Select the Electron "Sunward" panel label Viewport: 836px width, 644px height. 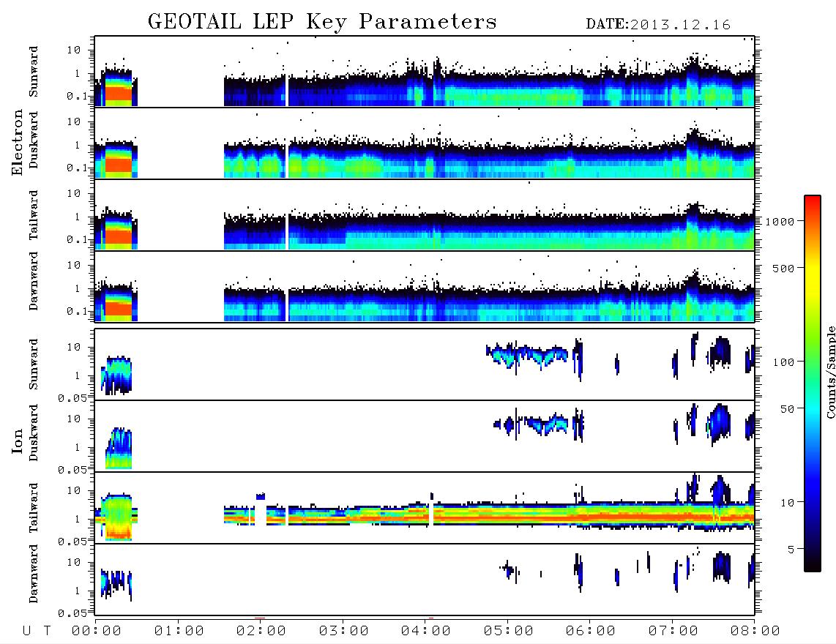click(x=34, y=71)
